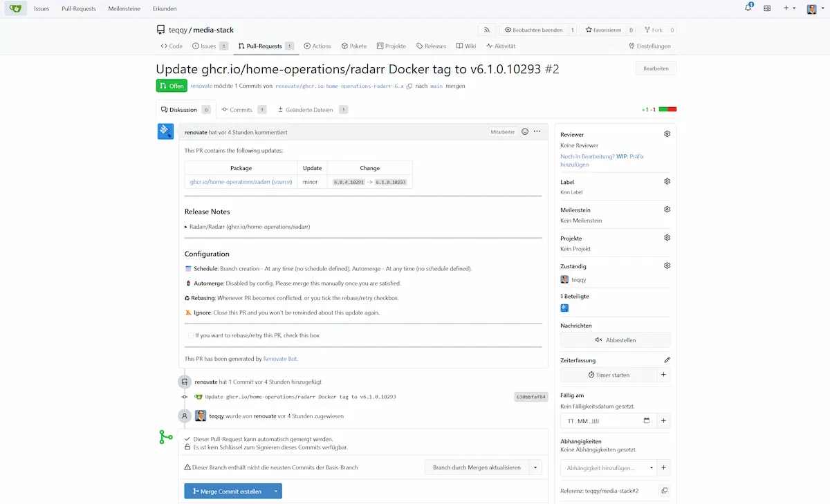Check the rebase/retry checkbox
This screenshot has width=830, height=504.
point(190,335)
